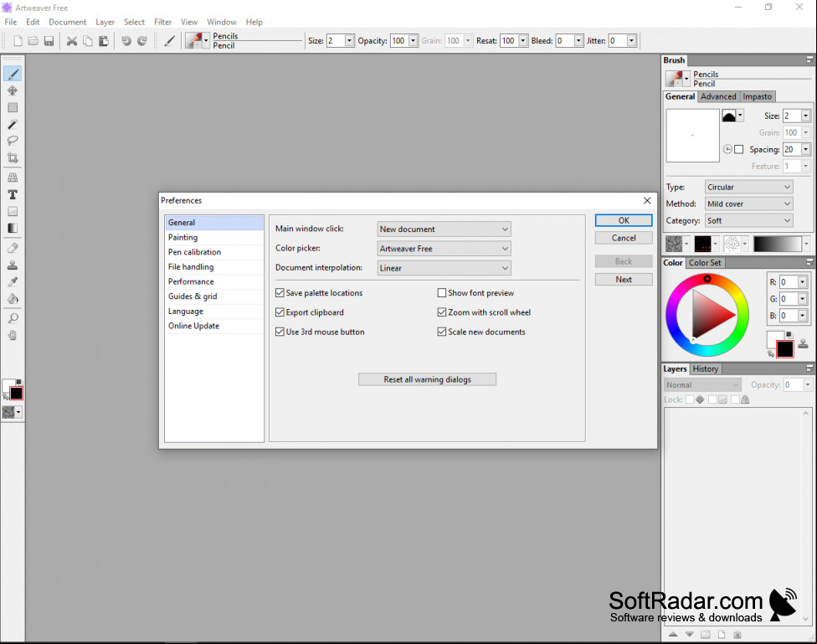Screen dimensions: 817x644
Task: Expand the brush Type dropdown (Circular)
Action: point(748,188)
